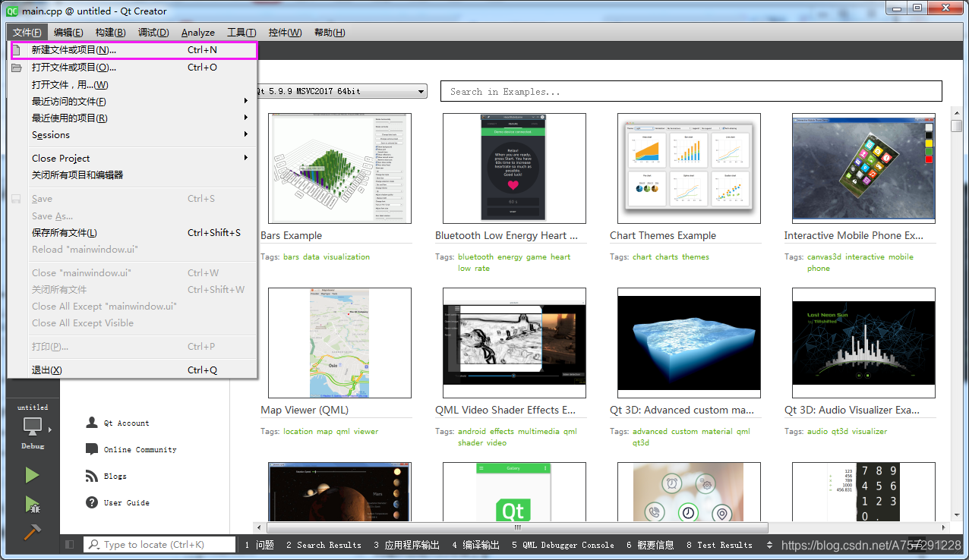The height and width of the screenshot is (560, 969).
Task: Open the 3 应用程序输出 pane
Action: click(x=406, y=545)
